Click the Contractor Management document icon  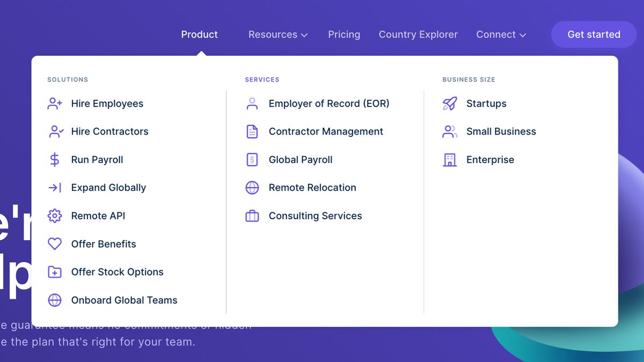252,131
